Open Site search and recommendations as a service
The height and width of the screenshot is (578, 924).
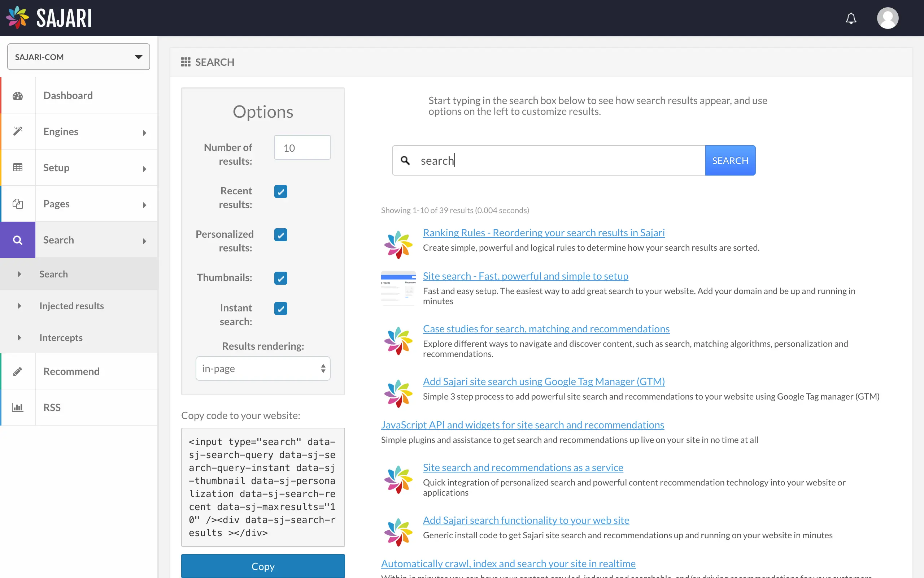[523, 467]
